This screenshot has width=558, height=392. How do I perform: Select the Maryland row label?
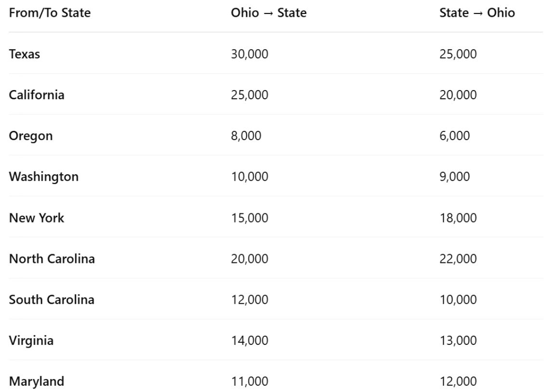[x=36, y=382]
